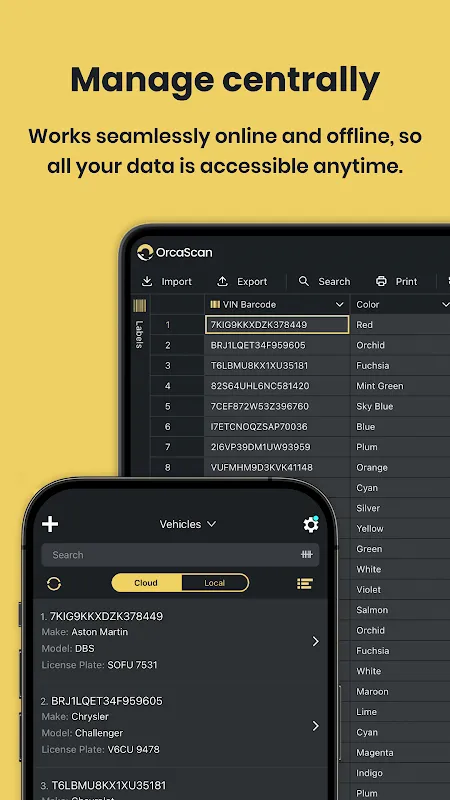Click the Print toolbar icon

381,281
